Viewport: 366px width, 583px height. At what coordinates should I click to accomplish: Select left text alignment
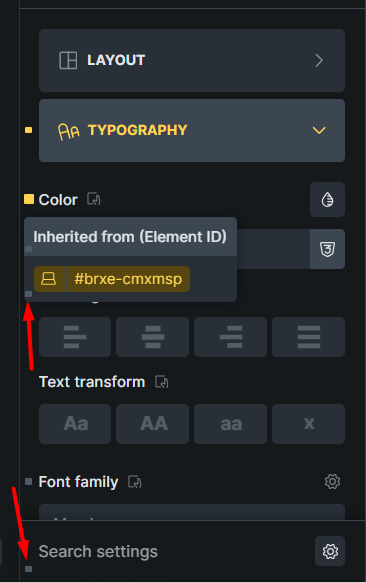(75, 337)
